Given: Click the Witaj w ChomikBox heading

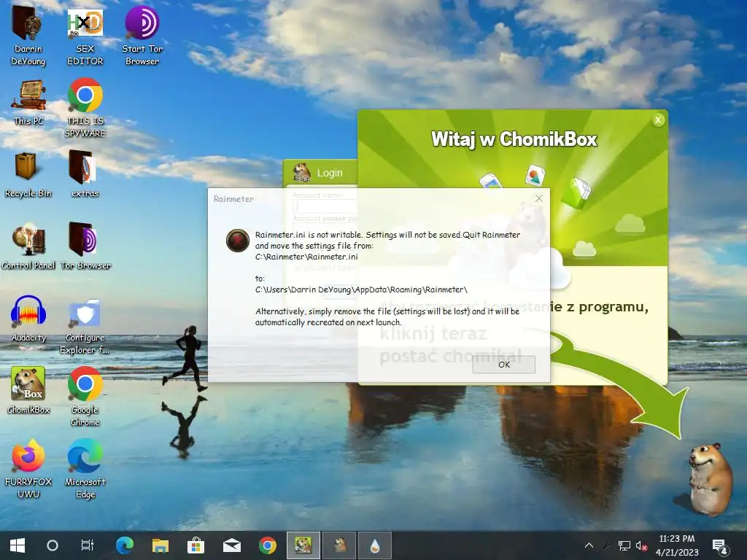Looking at the screenshot, I should point(514,139).
